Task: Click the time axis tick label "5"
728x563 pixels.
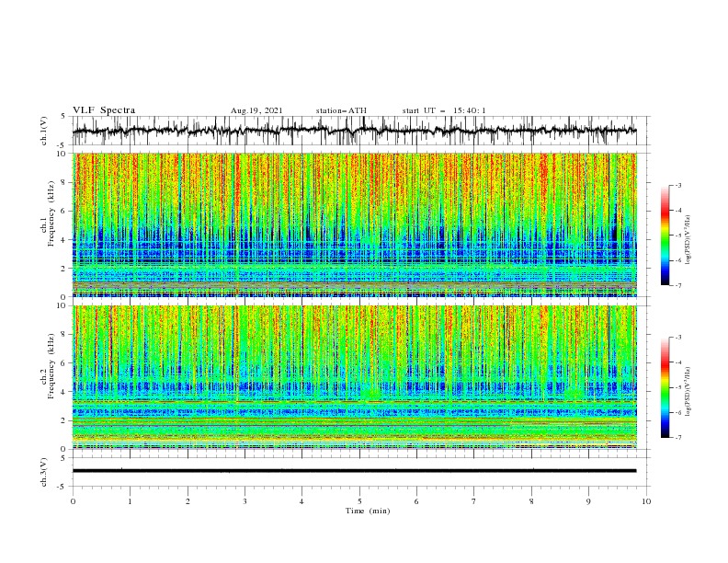Action: point(359,501)
